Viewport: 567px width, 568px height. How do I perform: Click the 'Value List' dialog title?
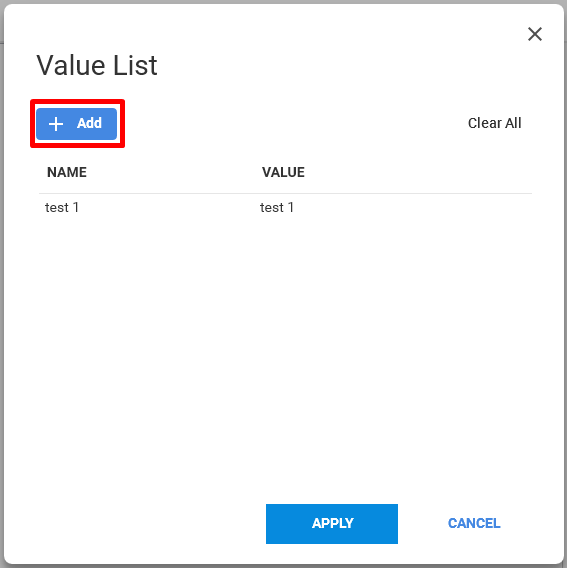[x=97, y=65]
